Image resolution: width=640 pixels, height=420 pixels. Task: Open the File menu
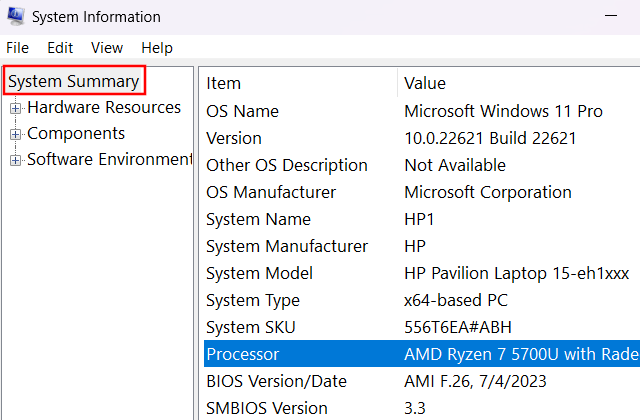[x=18, y=48]
